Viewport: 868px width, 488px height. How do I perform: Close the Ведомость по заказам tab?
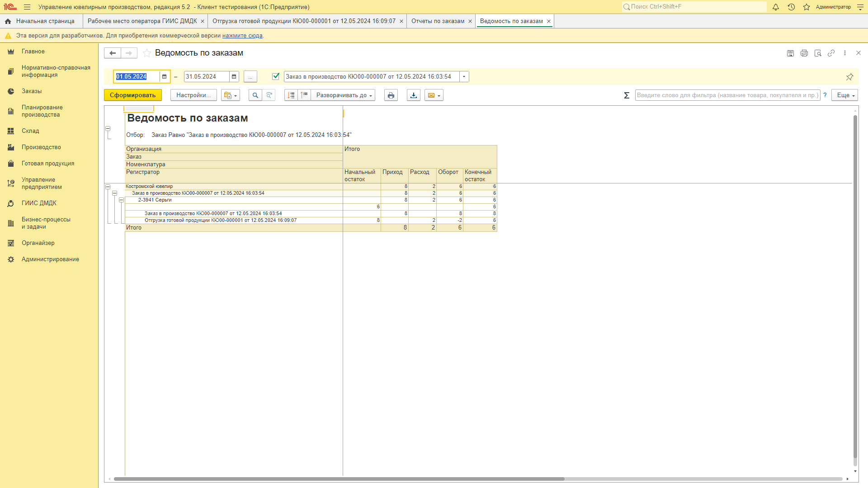click(x=549, y=21)
